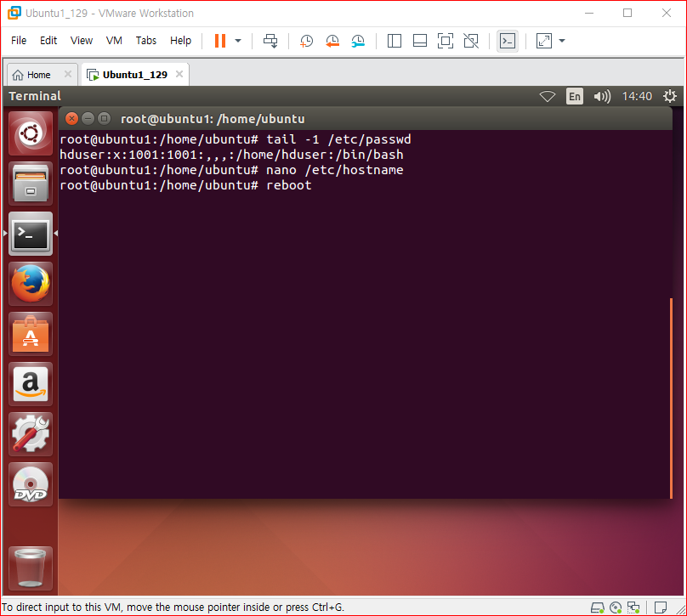The image size is (687, 616).
Task: Take a snapshot of this VM
Action: coord(306,41)
